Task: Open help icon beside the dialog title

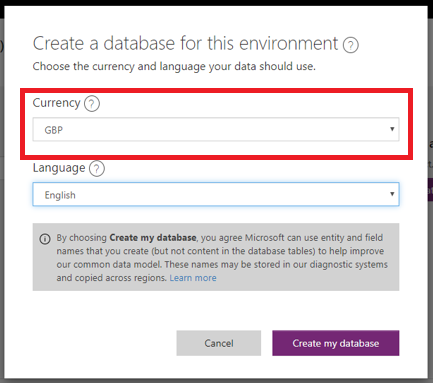Action: click(x=351, y=45)
